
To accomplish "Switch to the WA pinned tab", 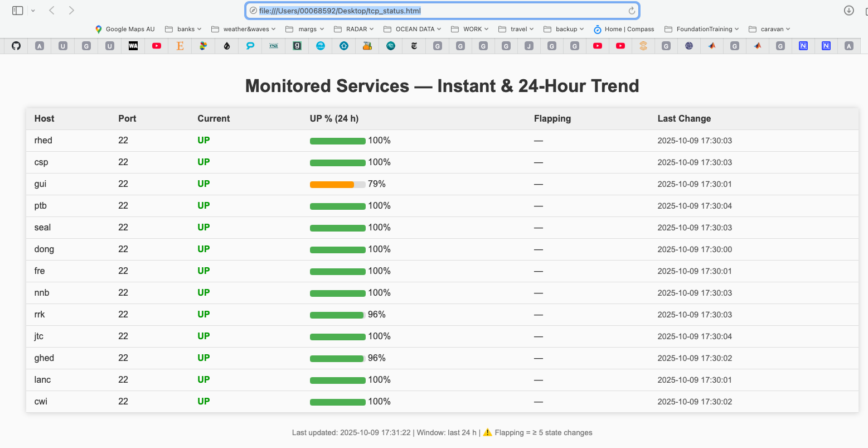I will click(x=133, y=46).
